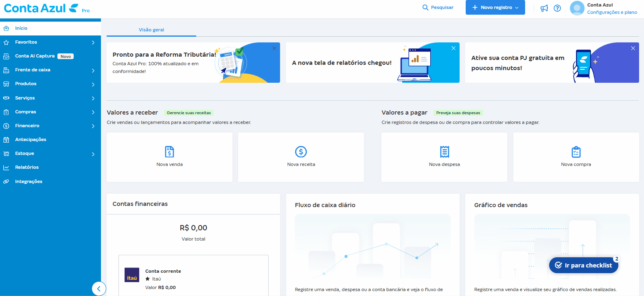Click the Gerencie suas receitas tag
This screenshot has width=644, height=296.
point(189,113)
